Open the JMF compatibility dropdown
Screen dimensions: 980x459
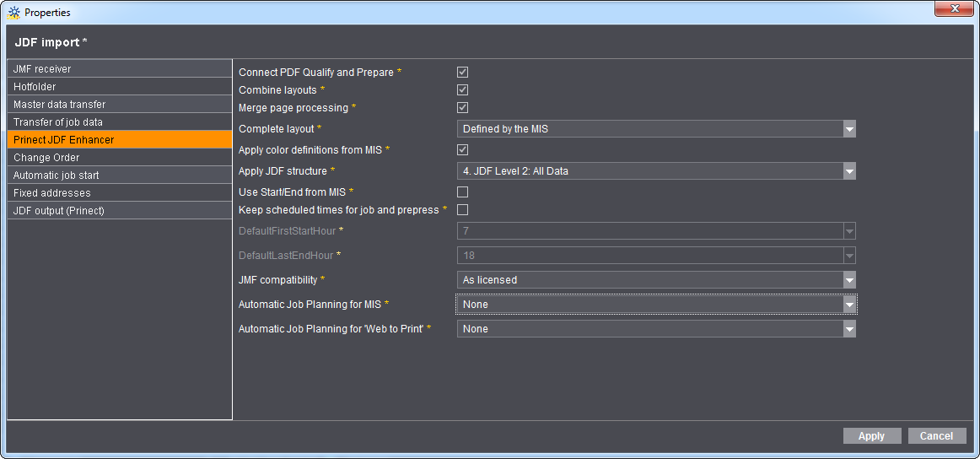(849, 280)
